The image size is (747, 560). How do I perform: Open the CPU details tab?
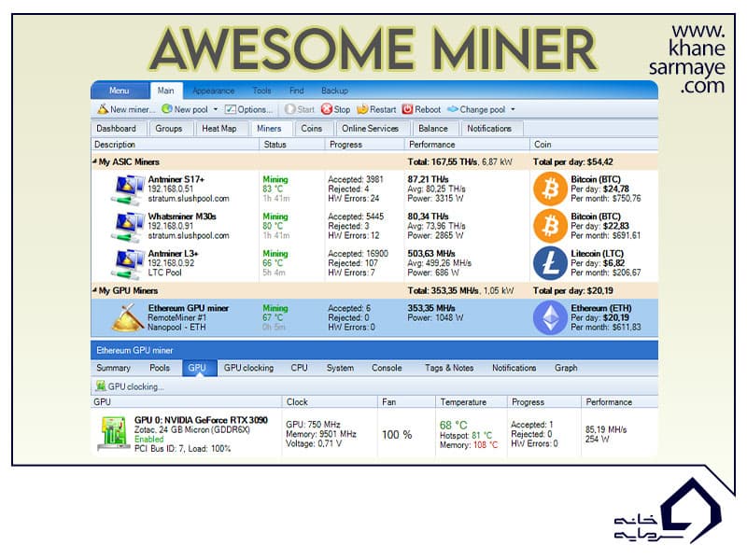(x=299, y=368)
